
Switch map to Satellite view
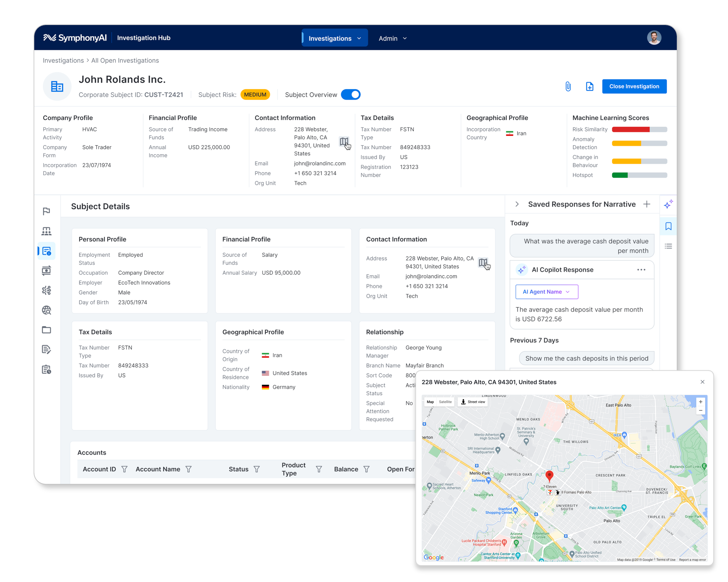(x=445, y=402)
